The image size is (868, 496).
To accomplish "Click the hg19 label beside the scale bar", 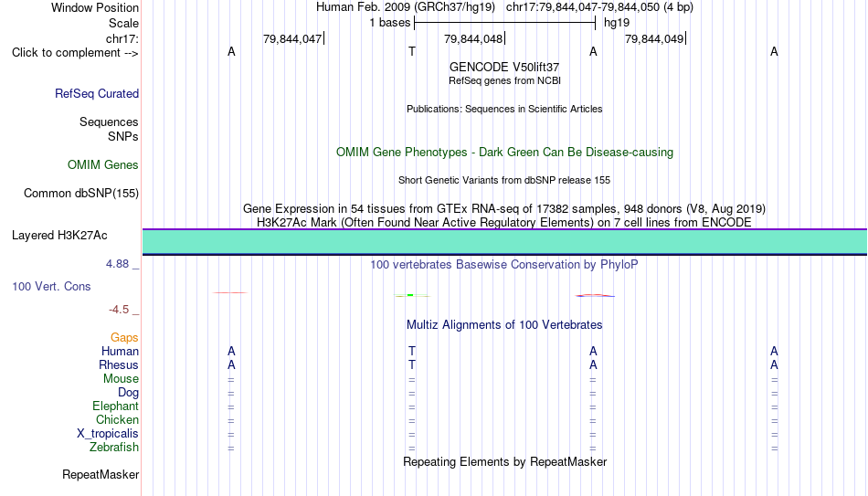I will coord(617,23).
